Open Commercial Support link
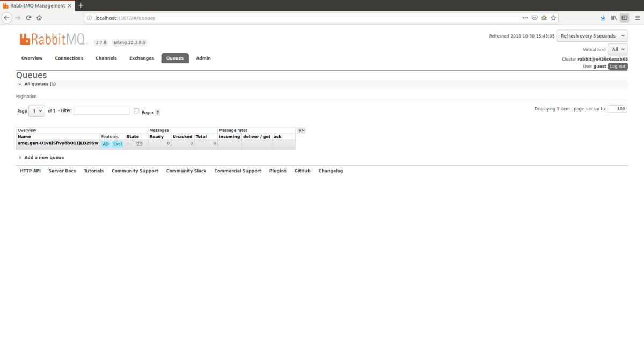 point(238,171)
